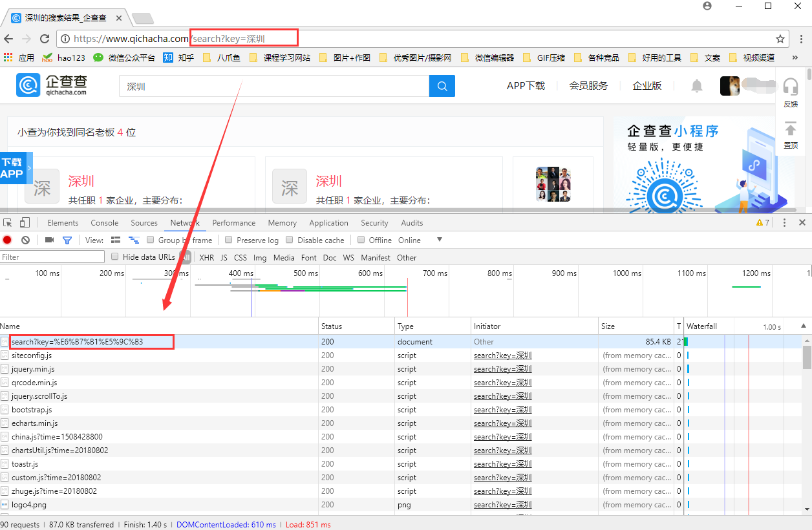Switch to the Console tab
812x530 pixels.
point(104,223)
